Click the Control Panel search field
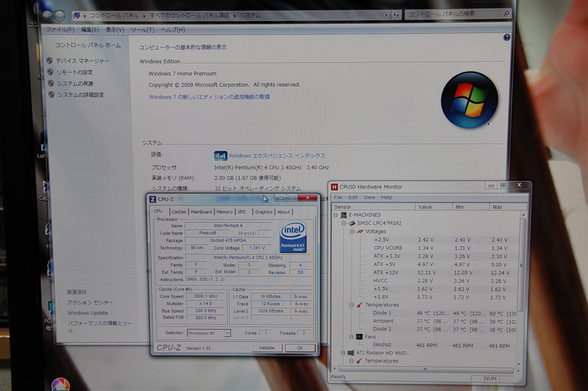This screenshot has height=391, width=588. (x=454, y=14)
